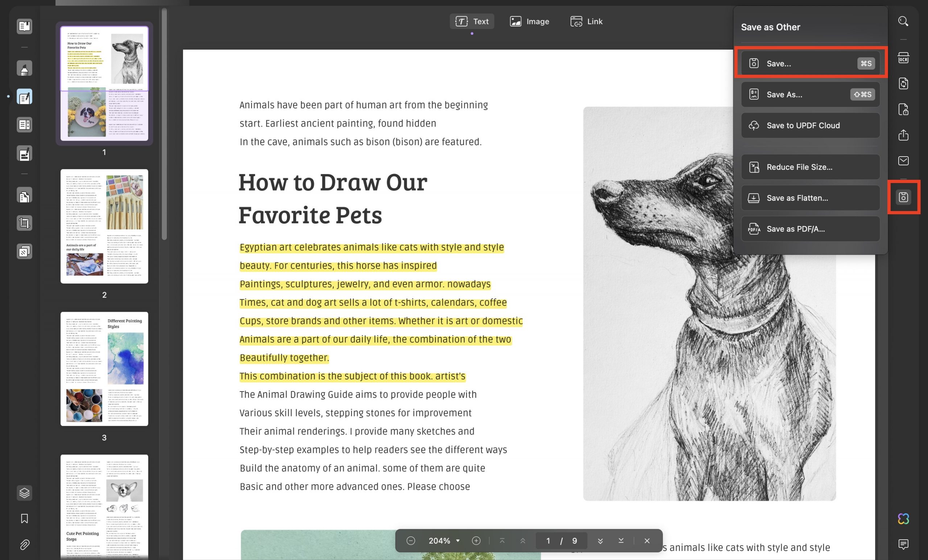
Task: Switch to the Image tab
Action: point(529,21)
